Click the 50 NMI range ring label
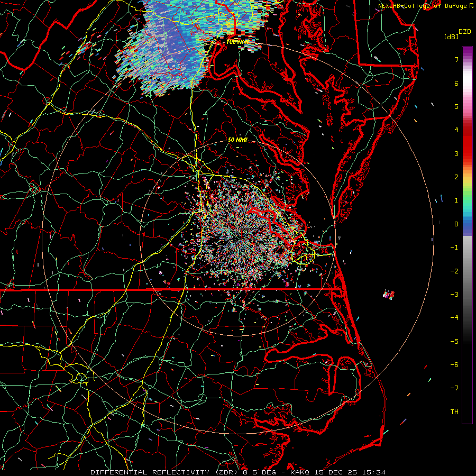The width and height of the screenshot is (476, 476). [237, 140]
